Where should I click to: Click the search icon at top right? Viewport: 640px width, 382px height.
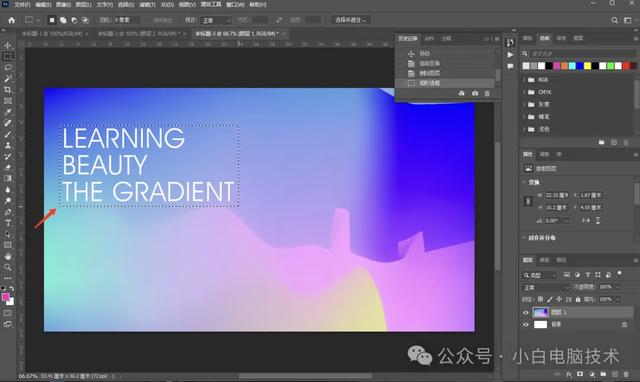[614, 20]
